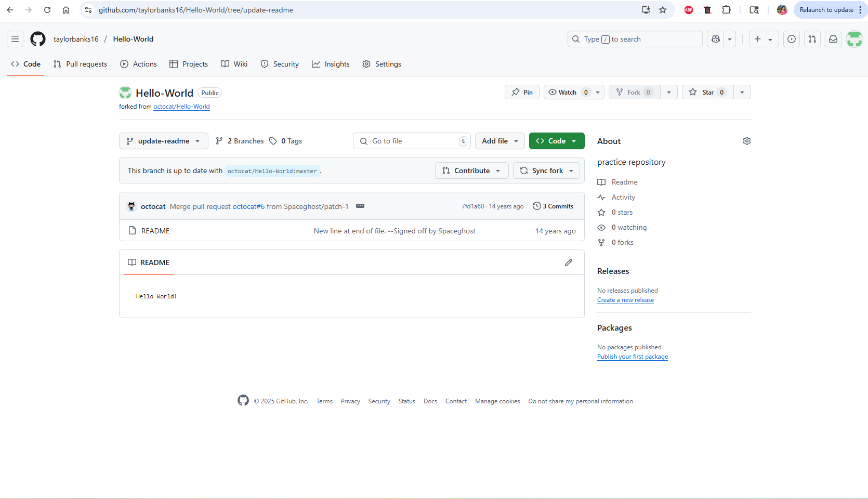Screen dimensions: 868x499
Task: Open site information icon in address bar
Action: (x=88, y=10)
